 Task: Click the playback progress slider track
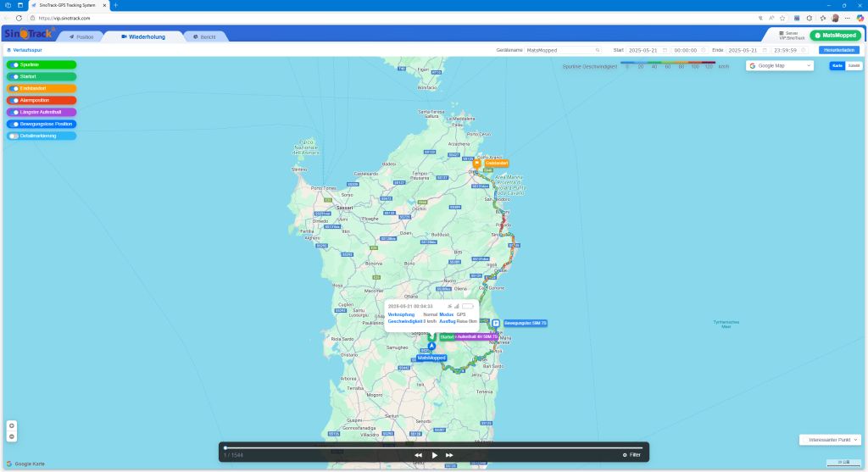tap(433, 447)
